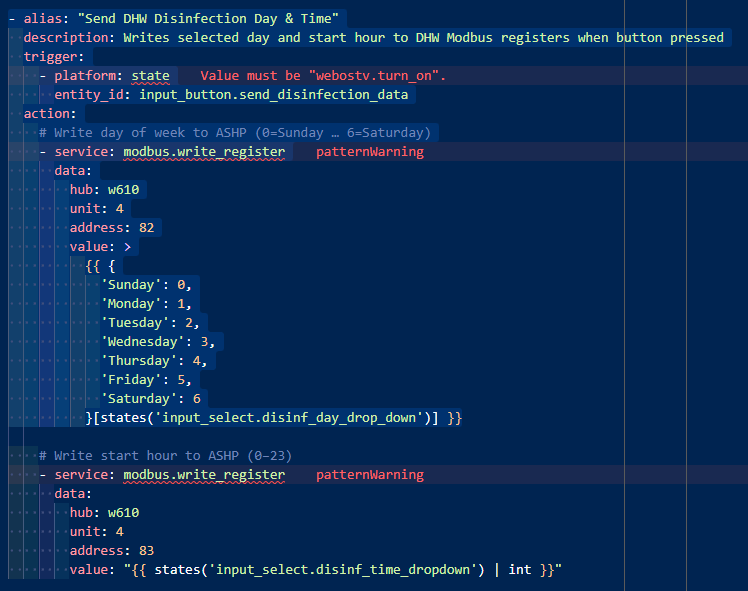Click the "state" platform value
Viewport: 748px width, 591px height.
tap(150, 76)
